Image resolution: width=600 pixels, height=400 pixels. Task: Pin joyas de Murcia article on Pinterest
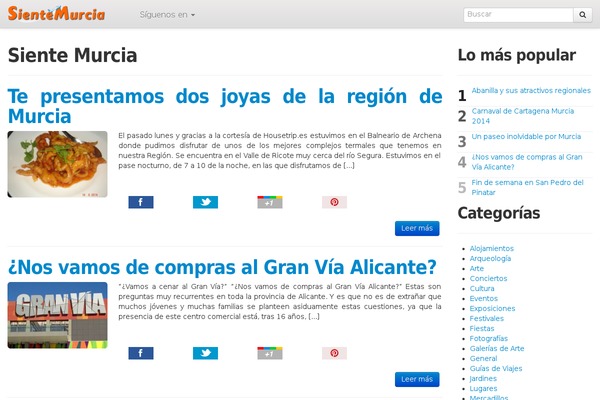click(334, 202)
